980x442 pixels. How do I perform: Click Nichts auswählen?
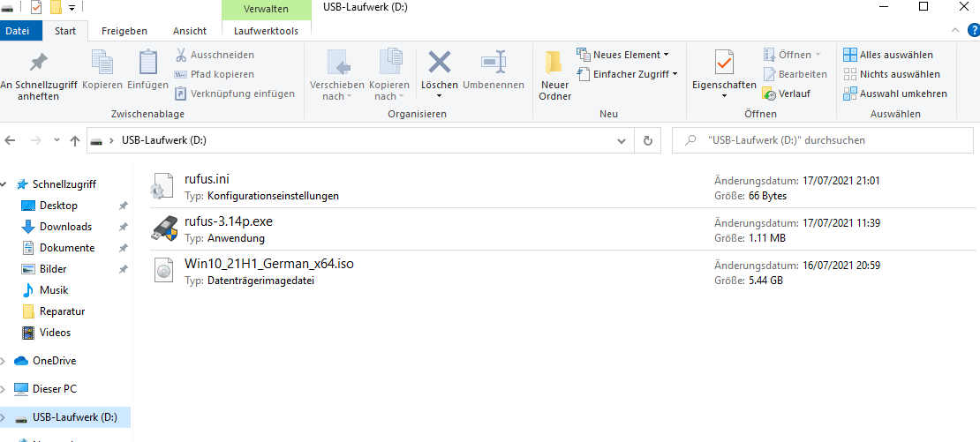[x=892, y=74]
